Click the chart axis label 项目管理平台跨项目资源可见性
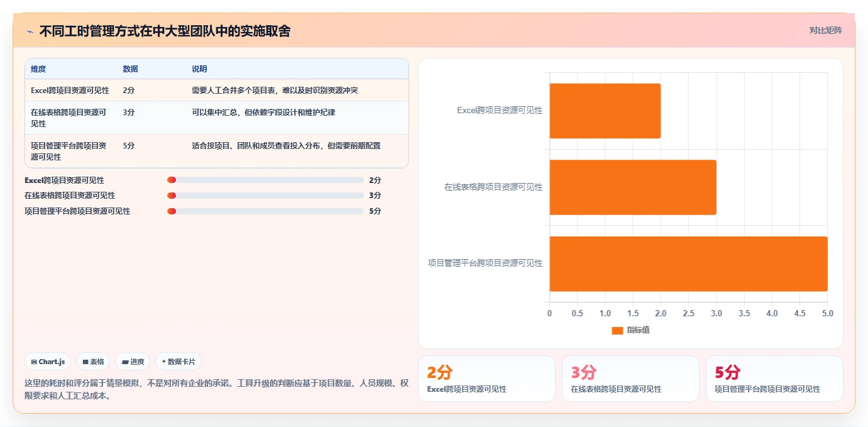 [485, 263]
